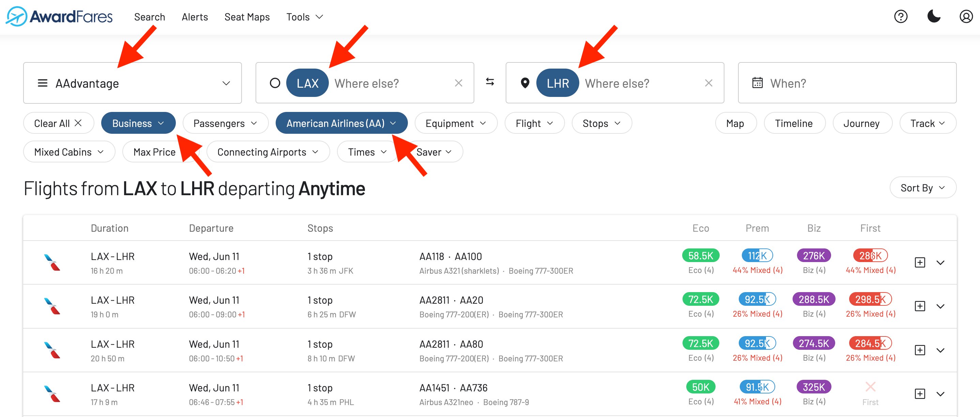Click the When? date field
980x417 pixels.
847,83
